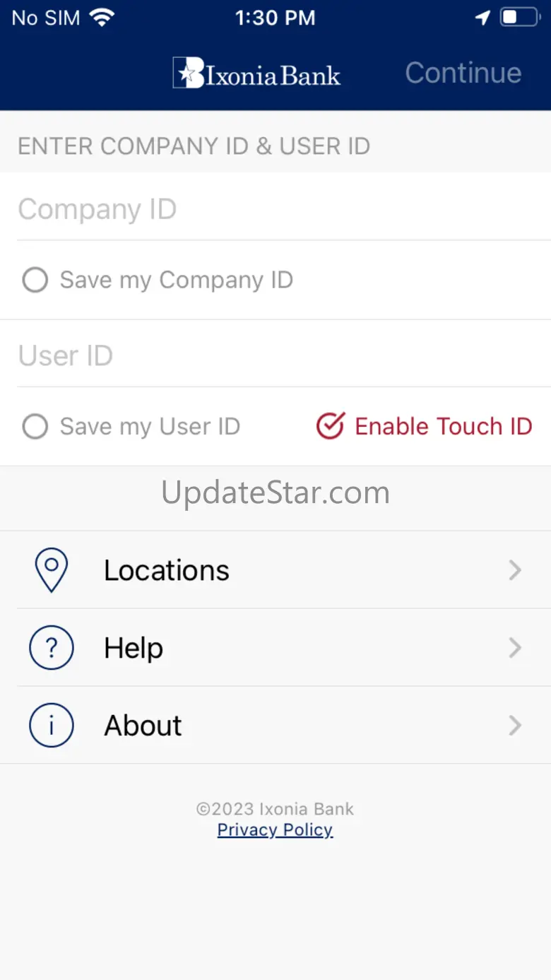This screenshot has width=551, height=980.
Task: Tap the Touch ID checkmark icon
Action: [330, 426]
